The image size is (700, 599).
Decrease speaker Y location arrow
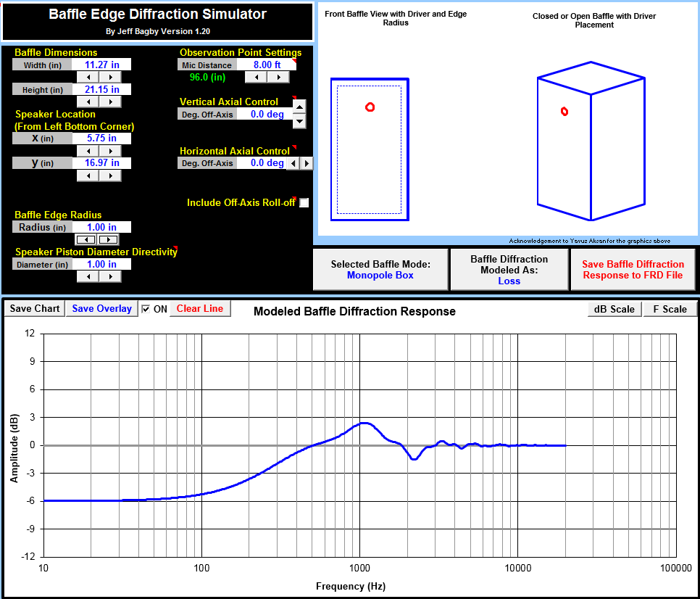(88, 175)
